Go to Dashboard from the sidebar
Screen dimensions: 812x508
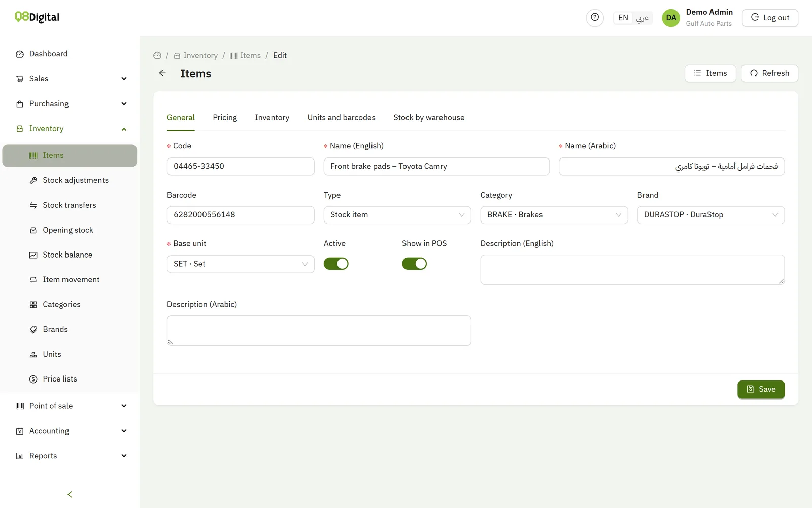[x=70, y=54]
